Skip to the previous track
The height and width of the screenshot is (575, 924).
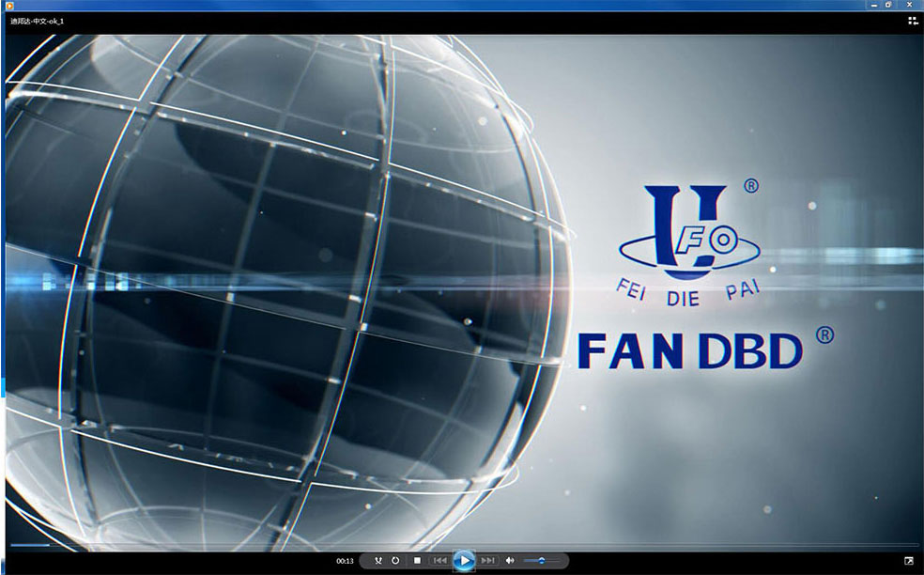(440, 560)
